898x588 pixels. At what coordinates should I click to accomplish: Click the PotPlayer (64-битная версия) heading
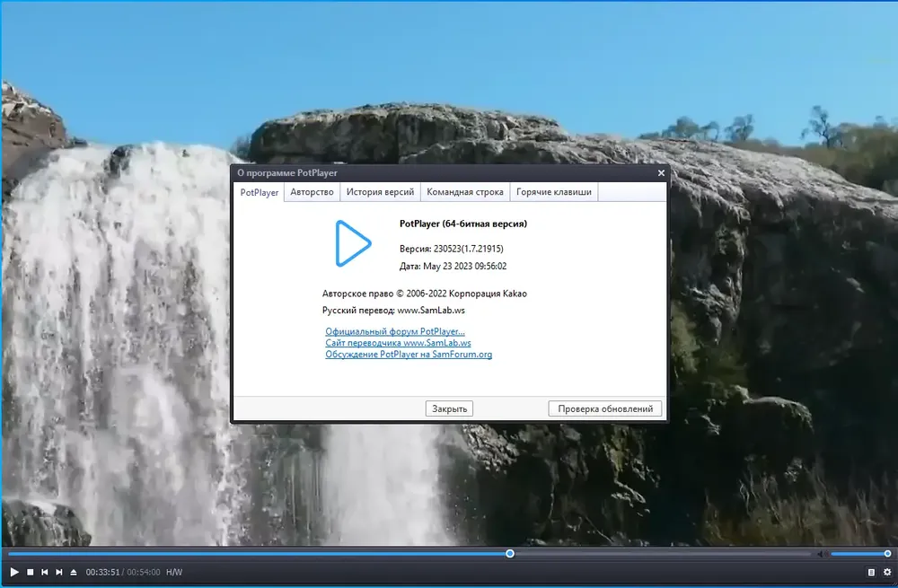tap(463, 224)
